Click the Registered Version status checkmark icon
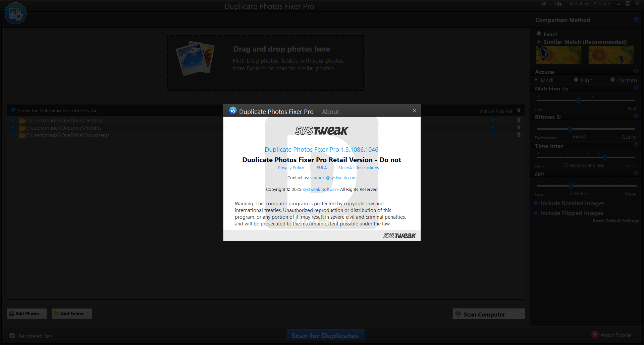This screenshot has height=345, width=644. pyautogui.click(x=12, y=336)
